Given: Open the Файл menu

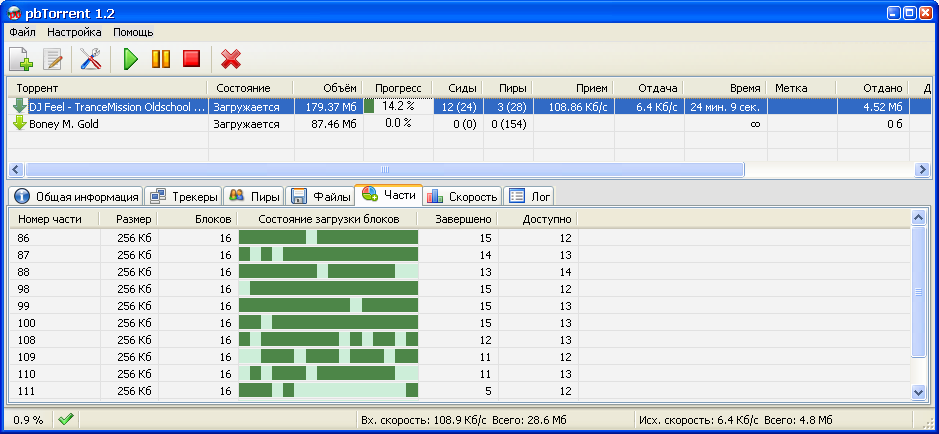Looking at the screenshot, I should click(22, 32).
